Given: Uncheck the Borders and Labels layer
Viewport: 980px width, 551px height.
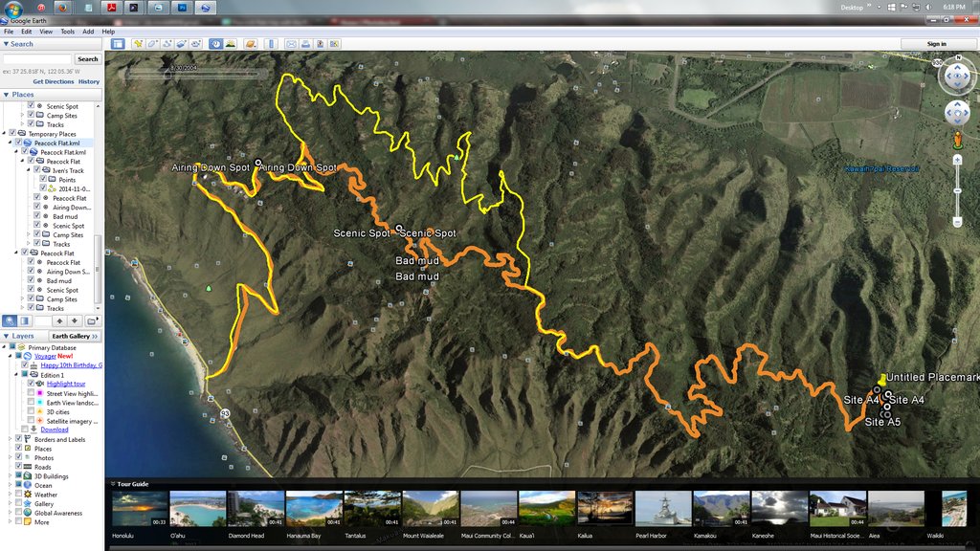Looking at the screenshot, I should tap(19, 439).
